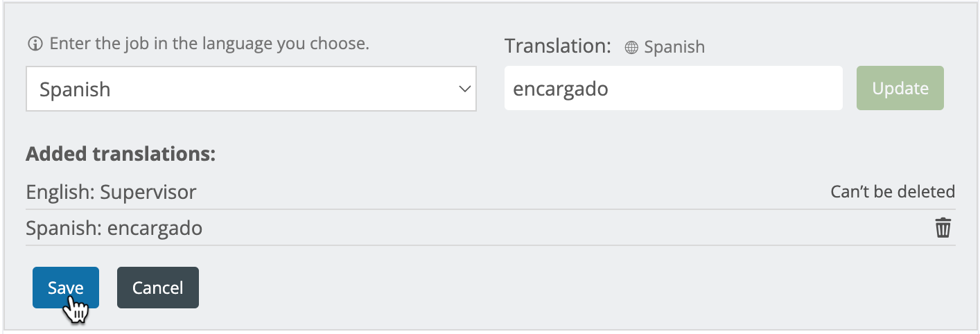The image size is (980, 334).
Task: Cancel editing the translations
Action: [158, 288]
